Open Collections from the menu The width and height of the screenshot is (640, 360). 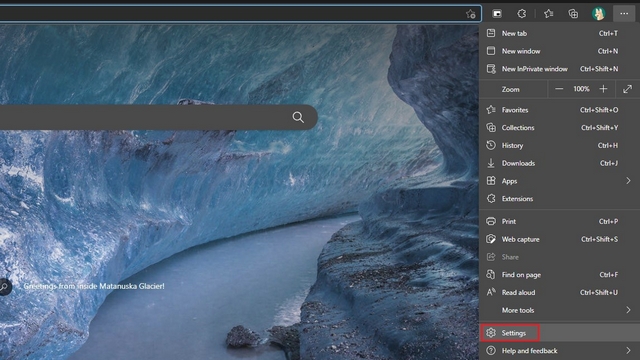[559, 128]
